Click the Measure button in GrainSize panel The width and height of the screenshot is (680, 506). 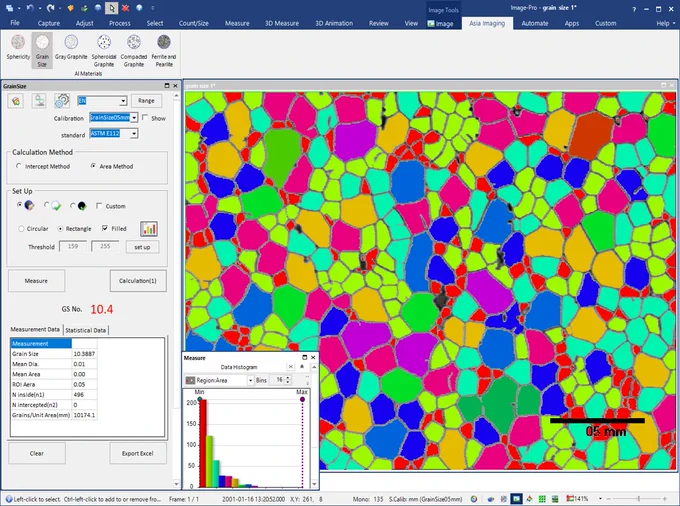36,281
